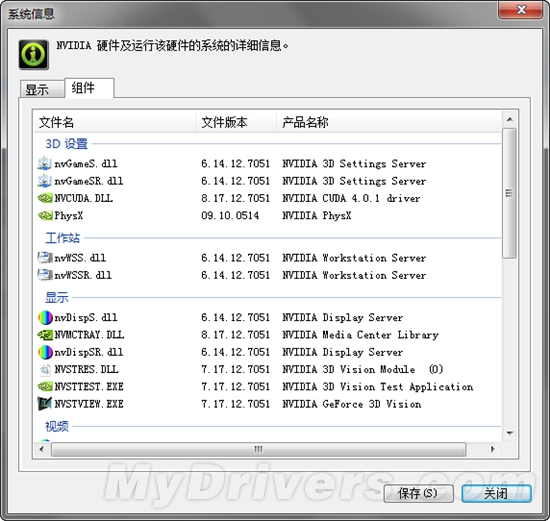Select the PhysX row name

69,215
